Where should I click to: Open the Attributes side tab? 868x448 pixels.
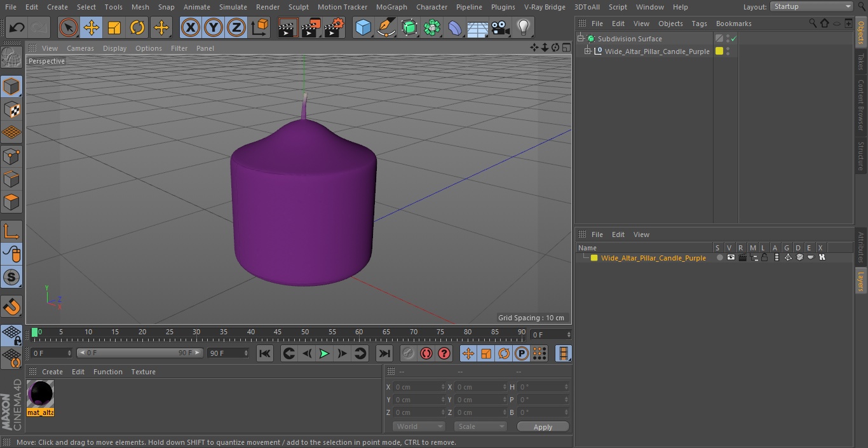(861, 247)
